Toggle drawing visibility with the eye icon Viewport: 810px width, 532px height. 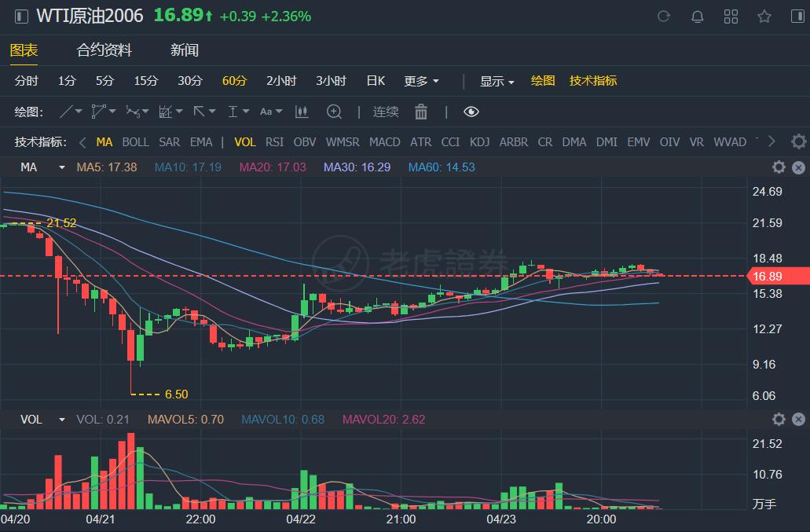[471, 112]
